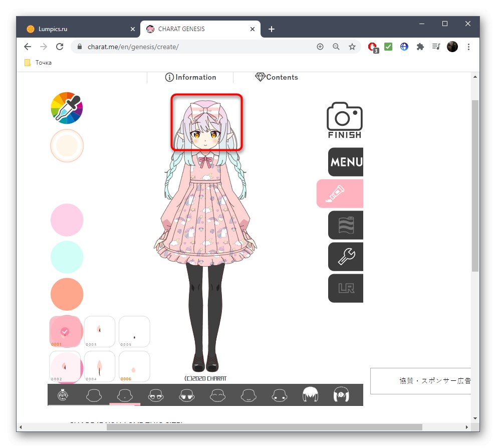Go forward in browser history

tap(44, 47)
